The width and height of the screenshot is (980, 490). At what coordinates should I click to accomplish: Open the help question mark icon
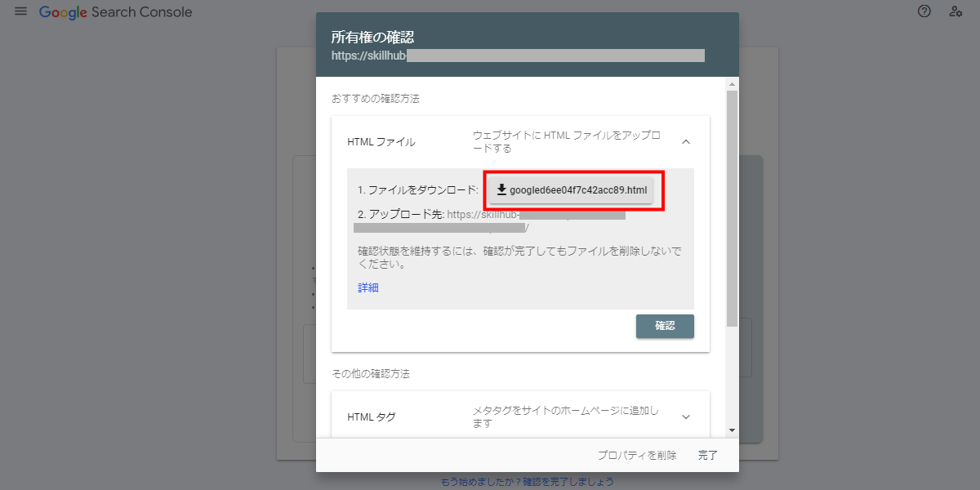point(924,11)
